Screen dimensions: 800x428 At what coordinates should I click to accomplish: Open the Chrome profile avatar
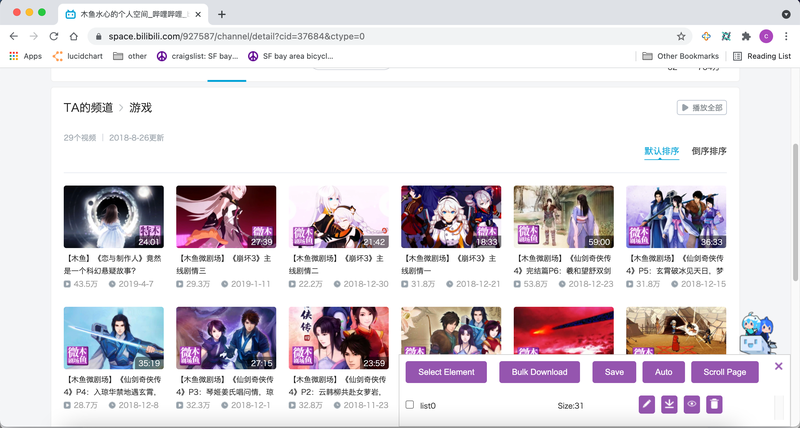pyautogui.click(x=766, y=36)
